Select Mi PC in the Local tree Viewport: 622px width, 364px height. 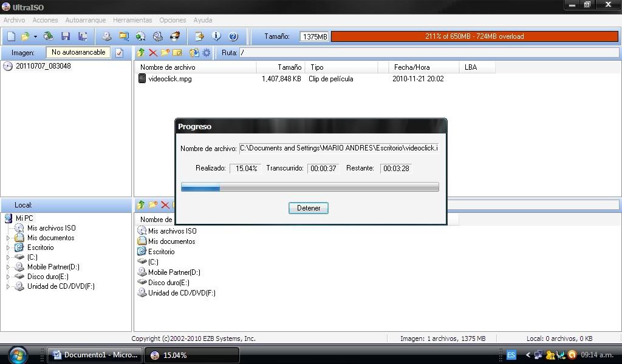pyautogui.click(x=24, y=218)
